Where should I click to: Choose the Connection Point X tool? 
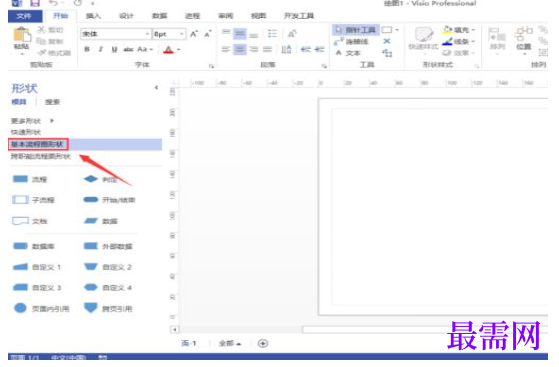pos(387,41)
